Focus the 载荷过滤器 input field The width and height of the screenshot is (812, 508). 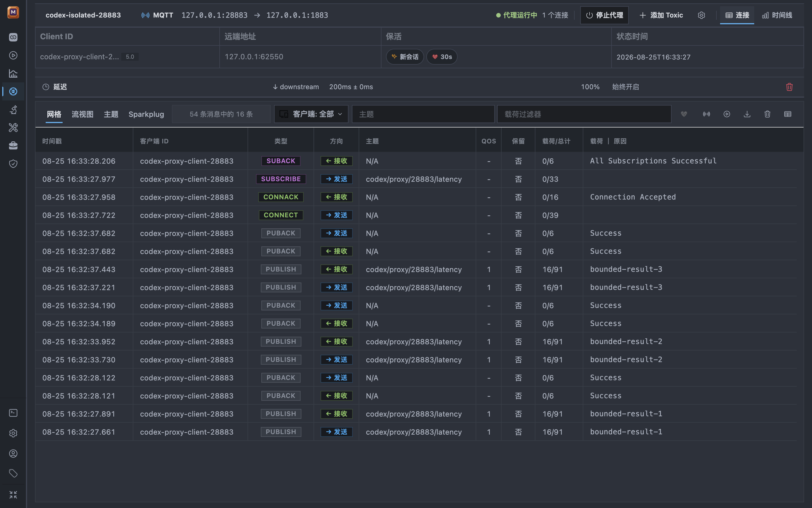(x=584, y=114)
